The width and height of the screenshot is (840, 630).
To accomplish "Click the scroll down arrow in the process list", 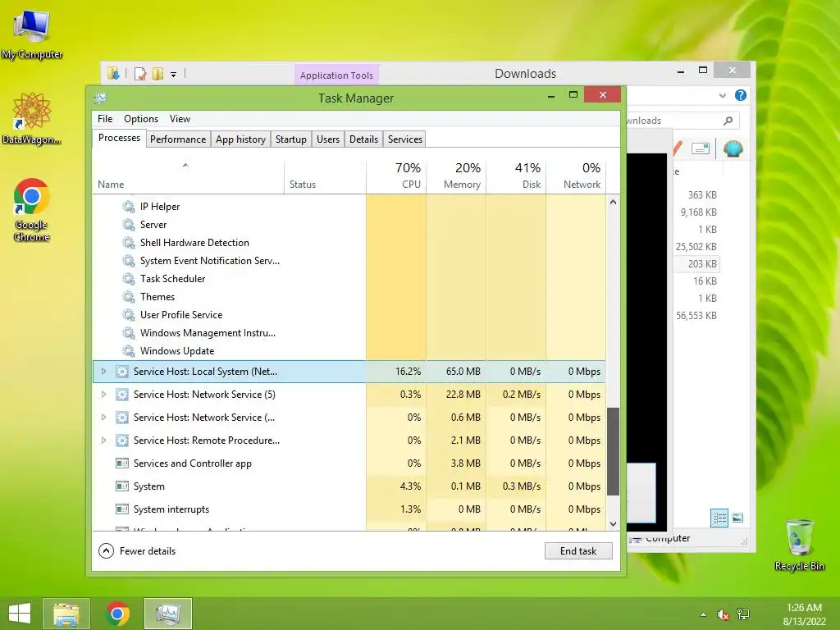I will [614, 523].
